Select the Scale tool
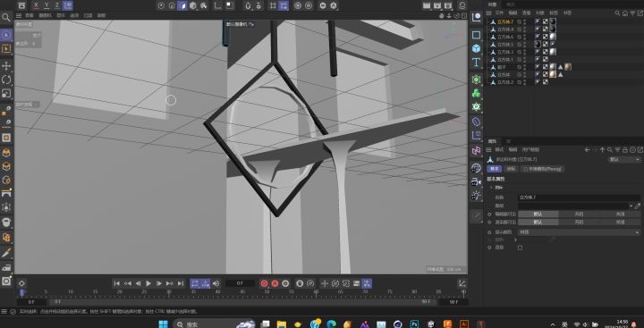This screenshot has height=328, width=644. pyautogui.click(x=6, y=93)
